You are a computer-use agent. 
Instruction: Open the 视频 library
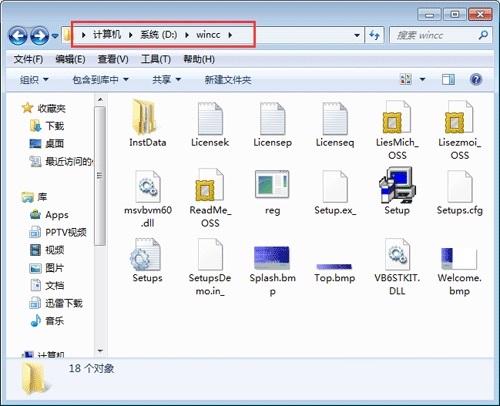pos(47,250)
